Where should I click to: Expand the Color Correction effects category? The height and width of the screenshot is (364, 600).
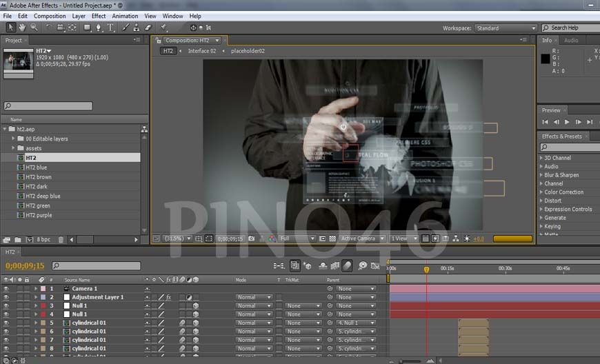pos(563,192)
